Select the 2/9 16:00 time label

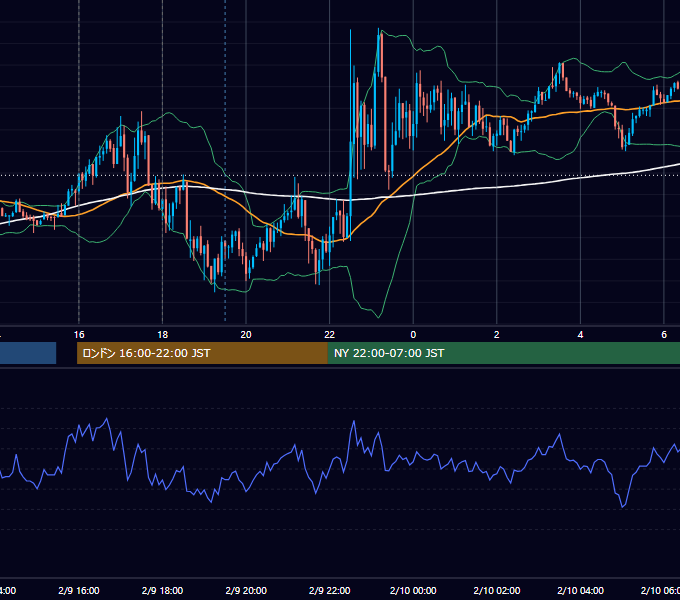coord(79,590)
